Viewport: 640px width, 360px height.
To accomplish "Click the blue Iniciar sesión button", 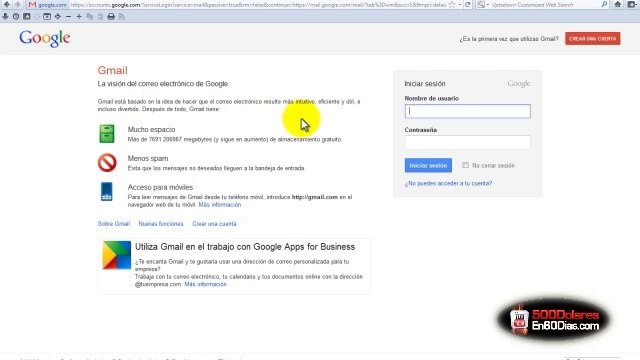I will click(x=428, y=165).
